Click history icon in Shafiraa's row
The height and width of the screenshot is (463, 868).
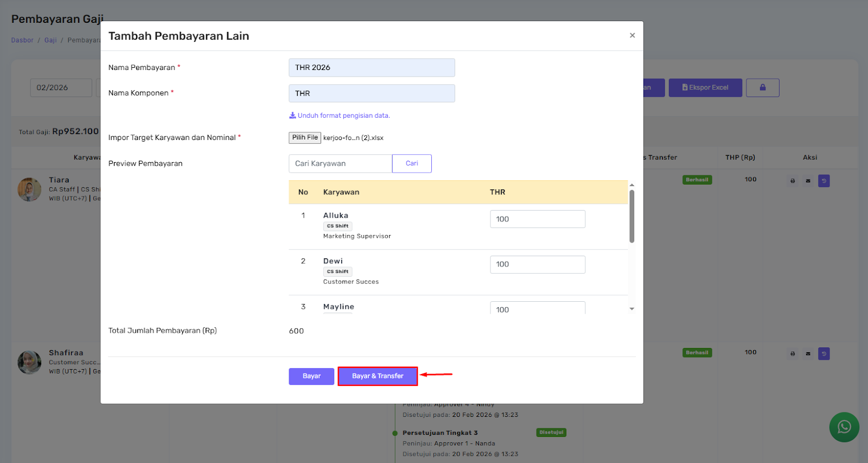tap(824, 354)
